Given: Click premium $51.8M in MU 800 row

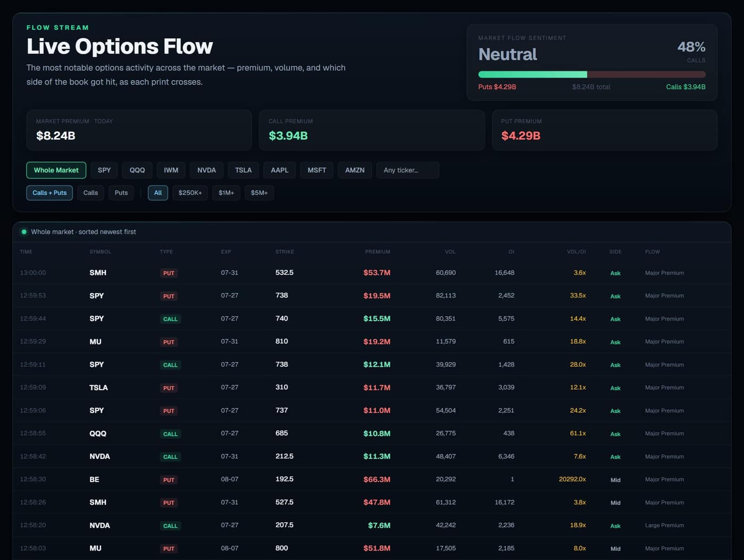Looking at the screenshot, I should click(377, 548).
